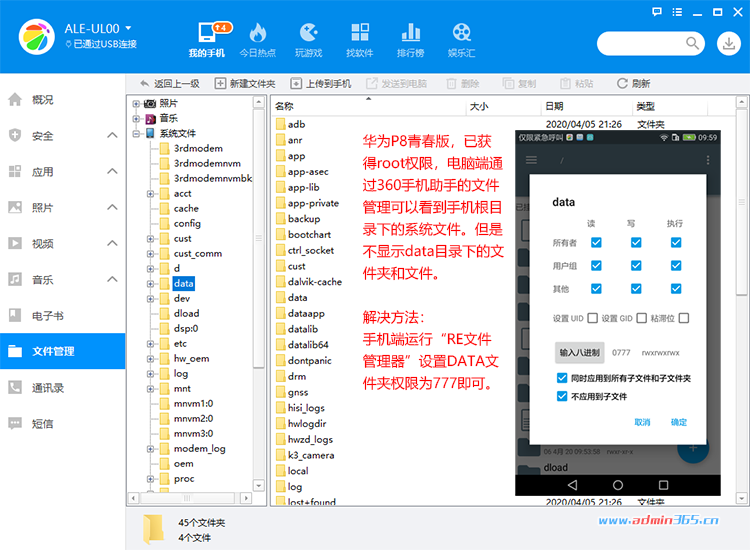Click 发送到电脑 send to computer
The image size is (750, 550).
pos(397,84)
